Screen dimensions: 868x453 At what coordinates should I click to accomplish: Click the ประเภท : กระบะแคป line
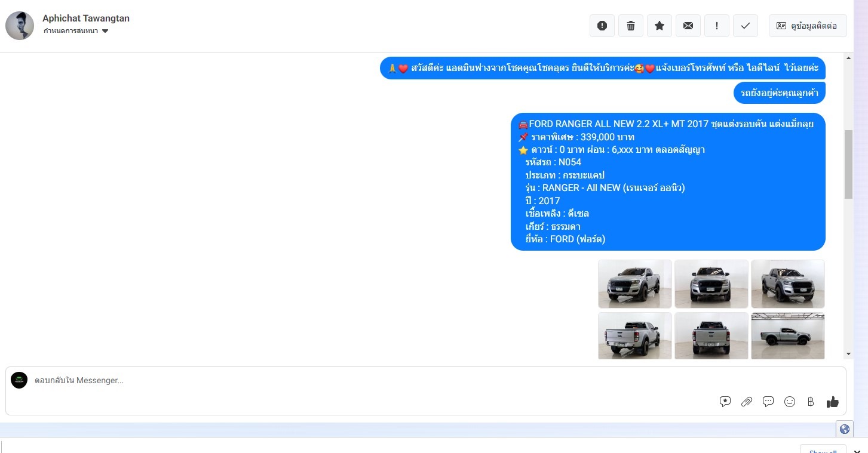565,175
